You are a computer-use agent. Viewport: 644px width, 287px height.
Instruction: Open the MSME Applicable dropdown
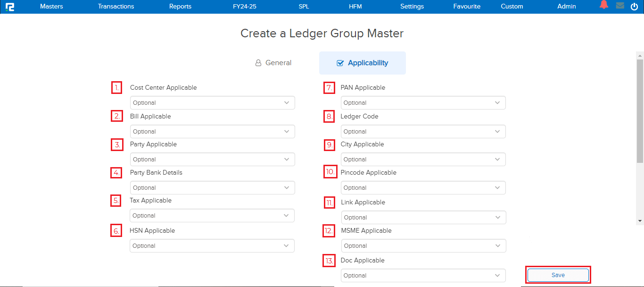click(423, 246)
